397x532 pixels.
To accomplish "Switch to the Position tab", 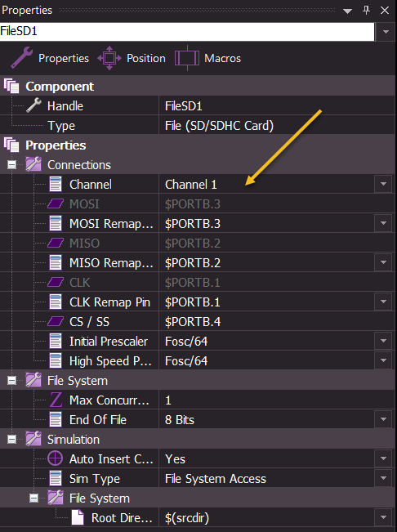I will (x=132, y=58).
